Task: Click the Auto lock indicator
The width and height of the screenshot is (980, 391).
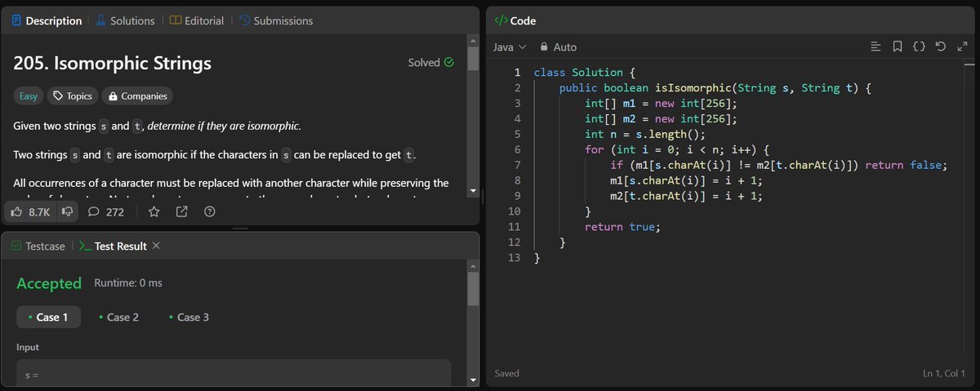Action: coord(558,47)
